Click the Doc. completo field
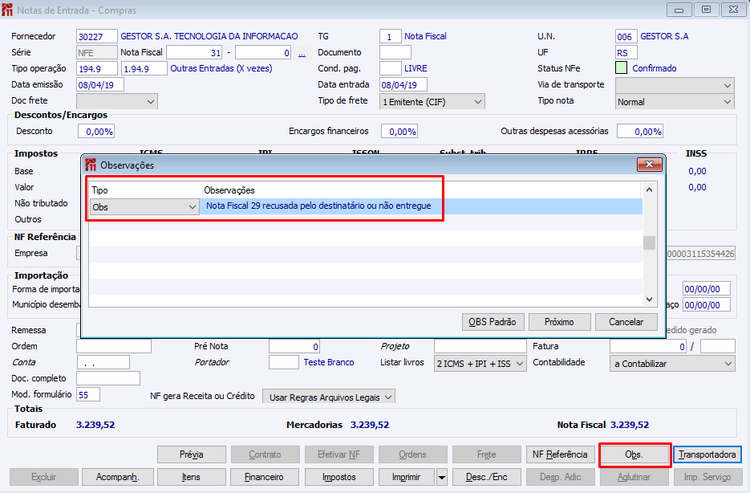 click(x=108, y=378)
